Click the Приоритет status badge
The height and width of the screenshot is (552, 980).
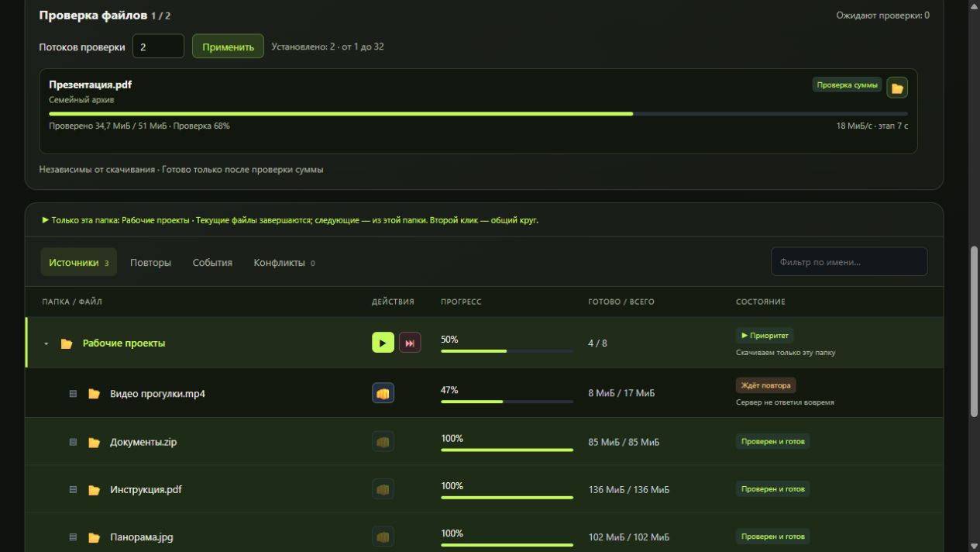pyautogui.click(x=765, y=336)
